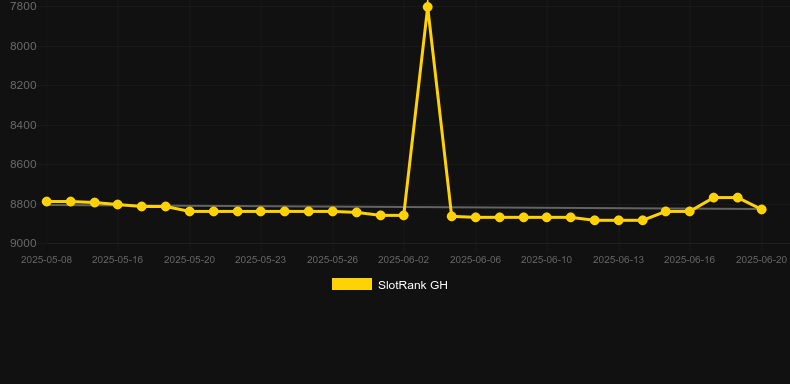
Task: Click the 2025-05-08 x-axis date label
Action: (46, 260)
